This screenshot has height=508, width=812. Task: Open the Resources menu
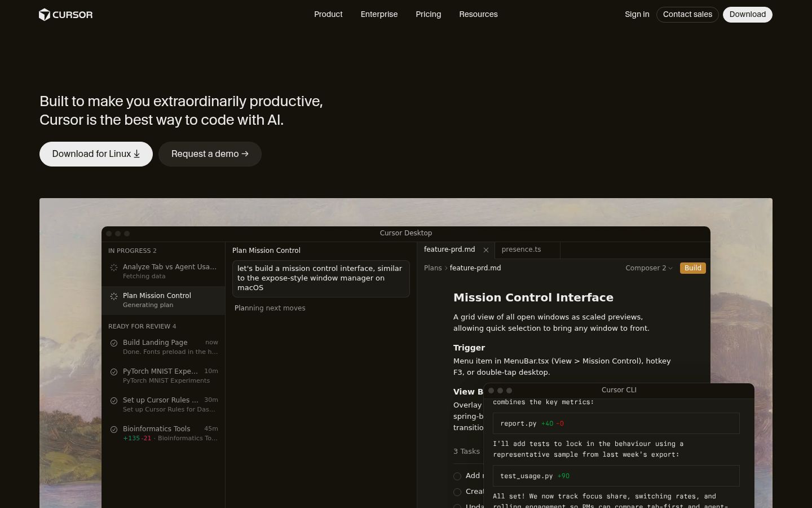point(478,14)
